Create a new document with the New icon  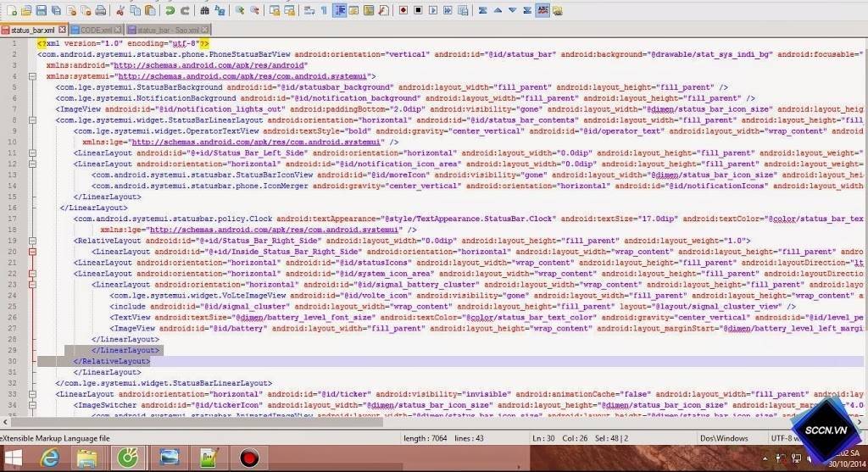(12, 10)
